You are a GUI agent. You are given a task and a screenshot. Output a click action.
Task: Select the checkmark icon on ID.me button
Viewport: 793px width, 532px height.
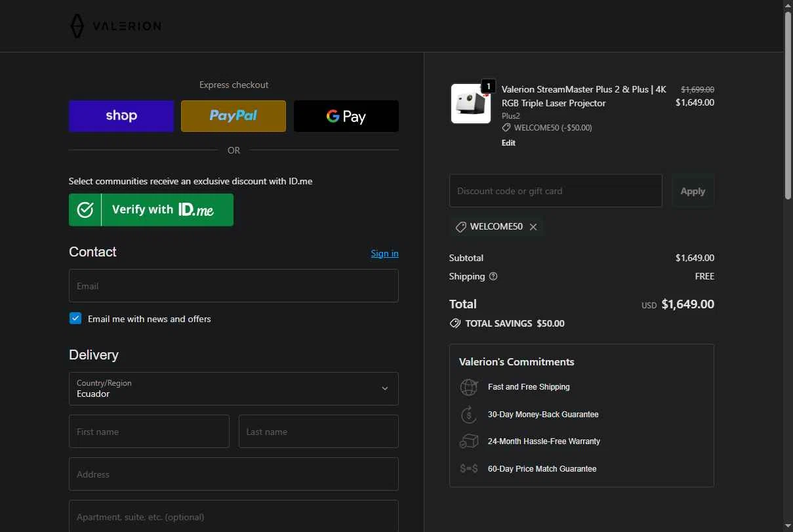pos(85,210)
